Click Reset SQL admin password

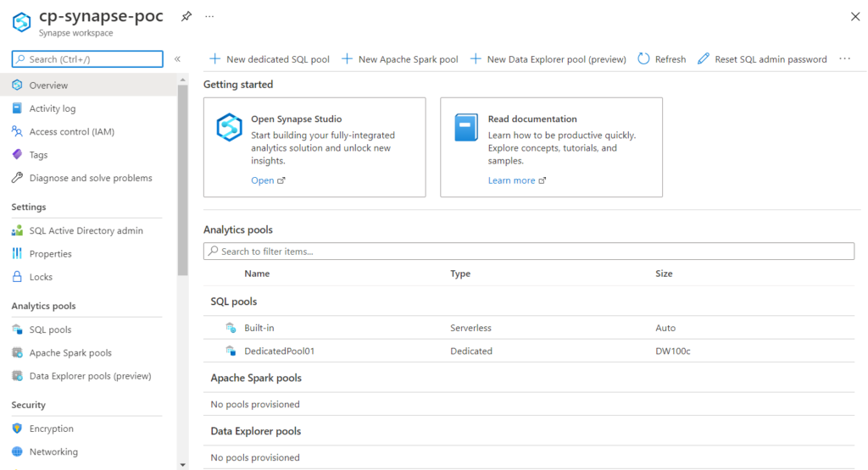tap(762, 59)
